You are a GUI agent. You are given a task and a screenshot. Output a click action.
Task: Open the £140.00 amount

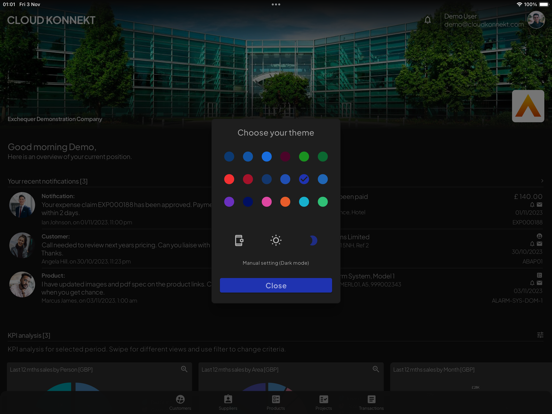tap(528, 196)
